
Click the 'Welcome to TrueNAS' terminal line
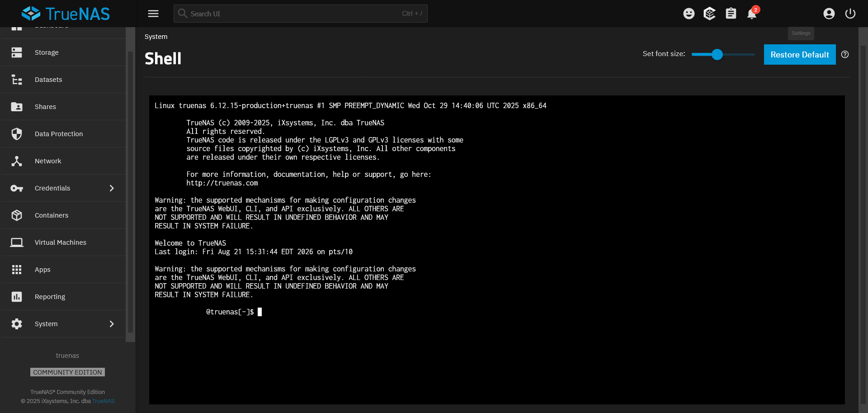pyautogui.click(x=190, y=243)
